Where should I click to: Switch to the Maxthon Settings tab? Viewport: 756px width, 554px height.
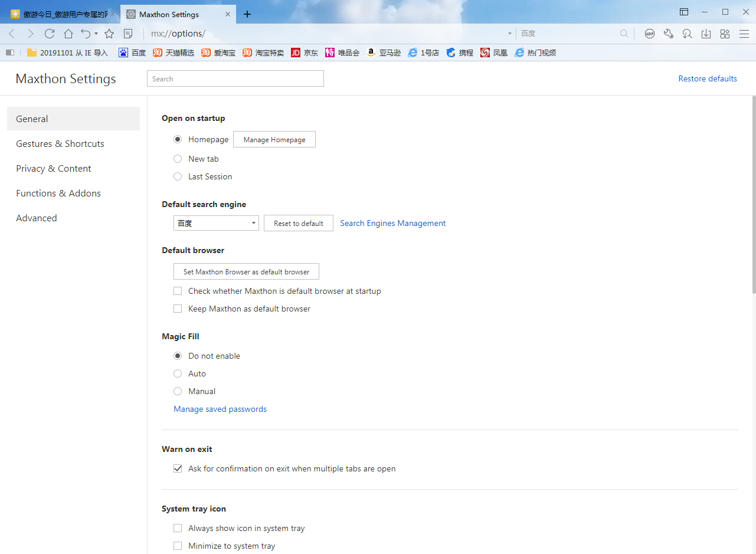[x=178, y=14]
